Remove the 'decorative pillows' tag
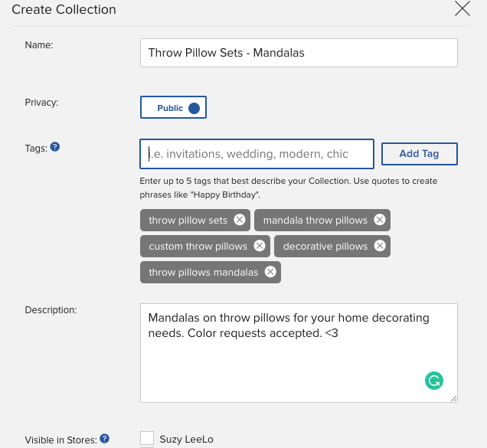487x448 pixels. coord(380,246)
